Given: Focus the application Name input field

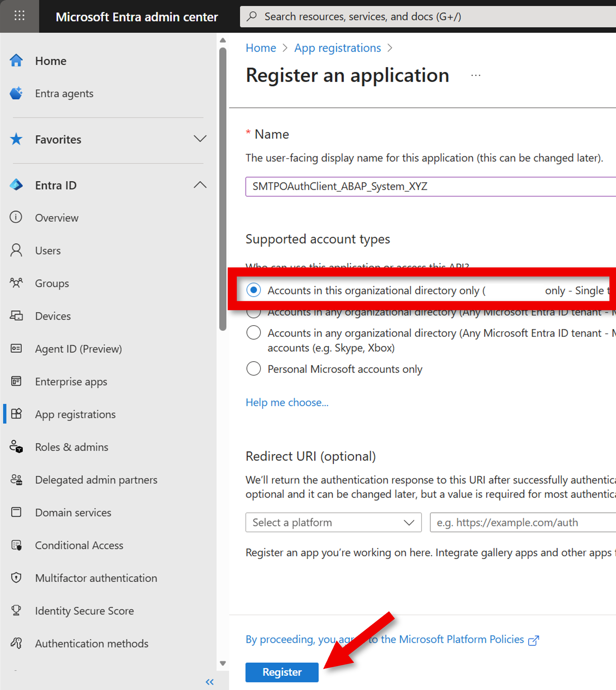Looking at the screenshot, I should click(x=431, y=186).
